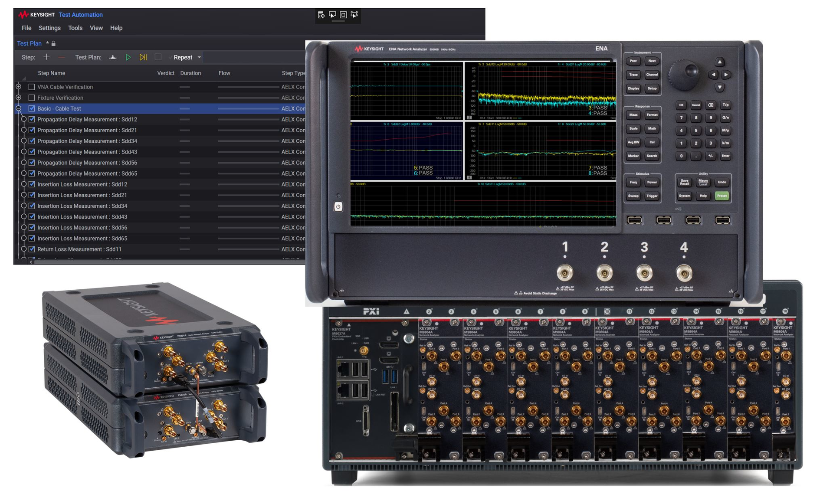Viewport: 833px width, 504px height.
Task: Add a new step with the plus icon
Action: (47, 57)
